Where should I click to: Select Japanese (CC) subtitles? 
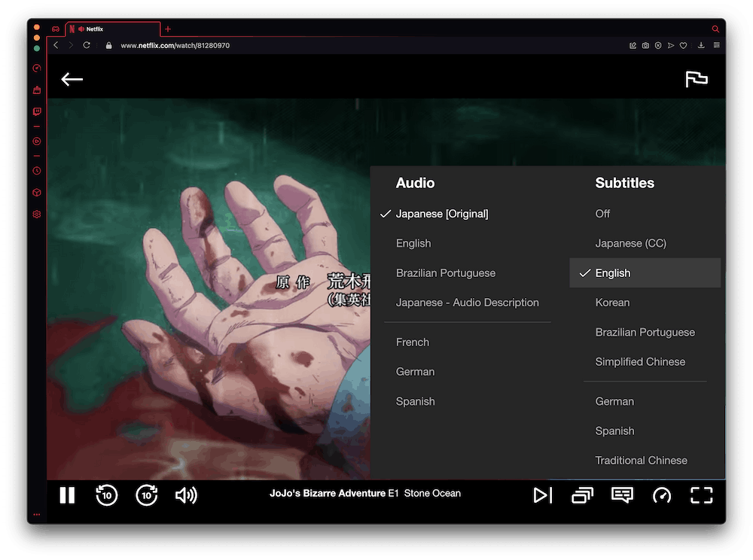click(630, 243)
